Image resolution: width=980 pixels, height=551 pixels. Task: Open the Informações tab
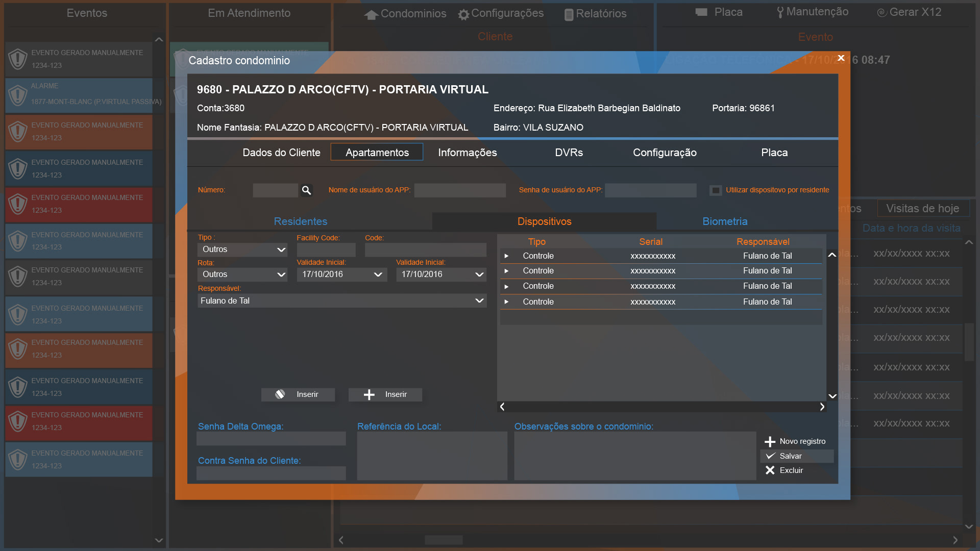coord(468,153)
